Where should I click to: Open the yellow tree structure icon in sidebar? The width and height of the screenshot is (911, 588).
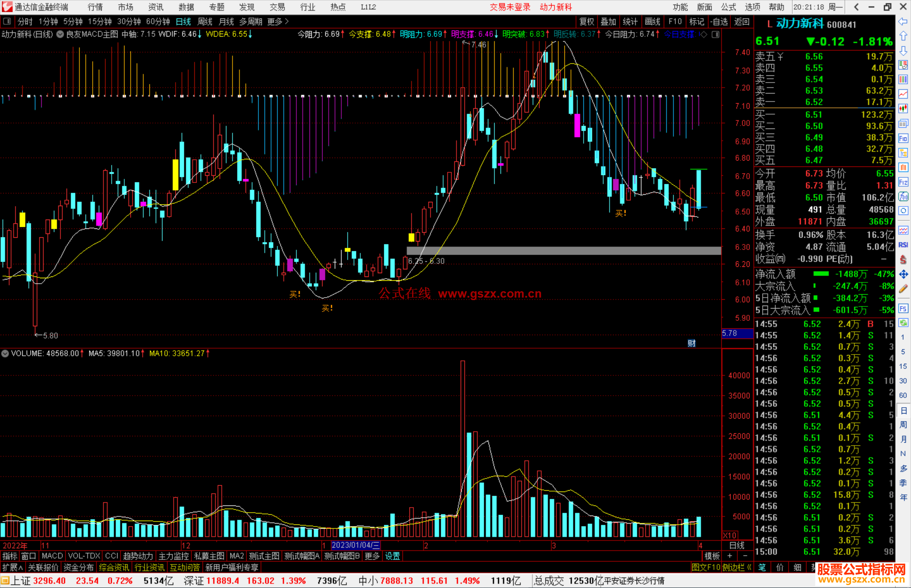(903, 153)
